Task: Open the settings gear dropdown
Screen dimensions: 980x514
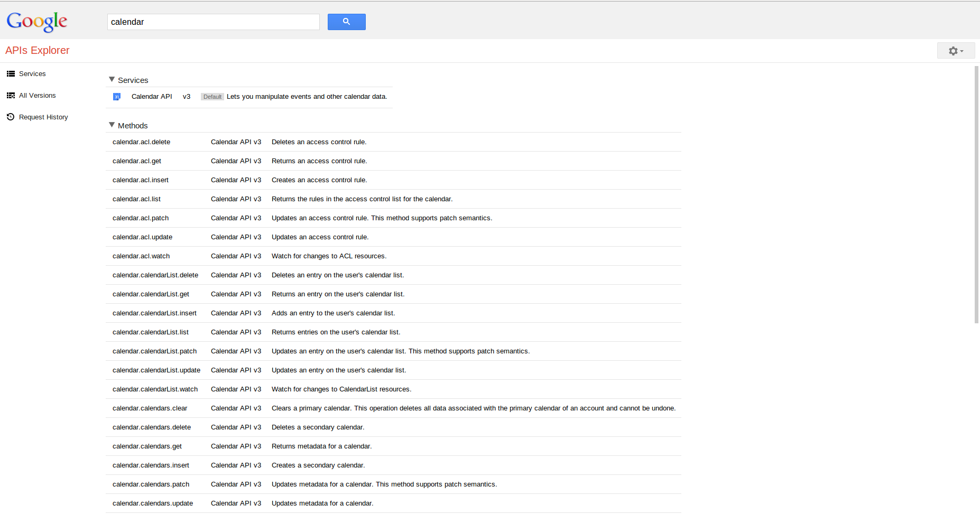Action: 956,51
